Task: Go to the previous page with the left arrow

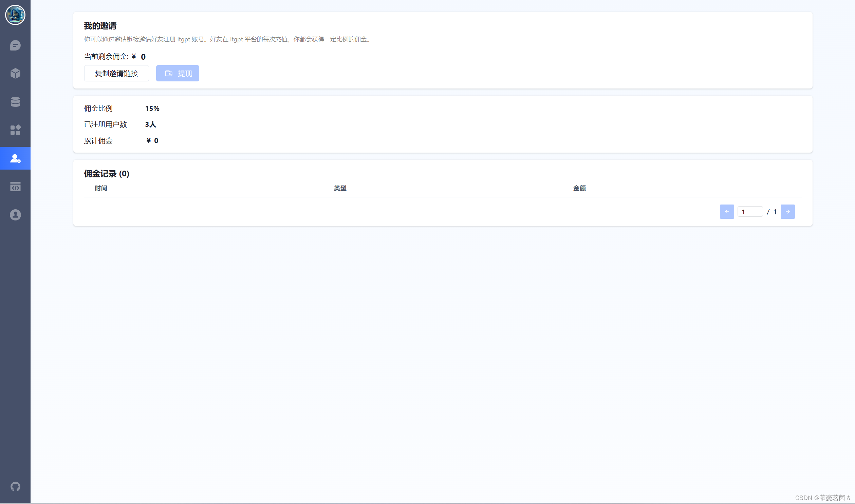Action: 727,212
